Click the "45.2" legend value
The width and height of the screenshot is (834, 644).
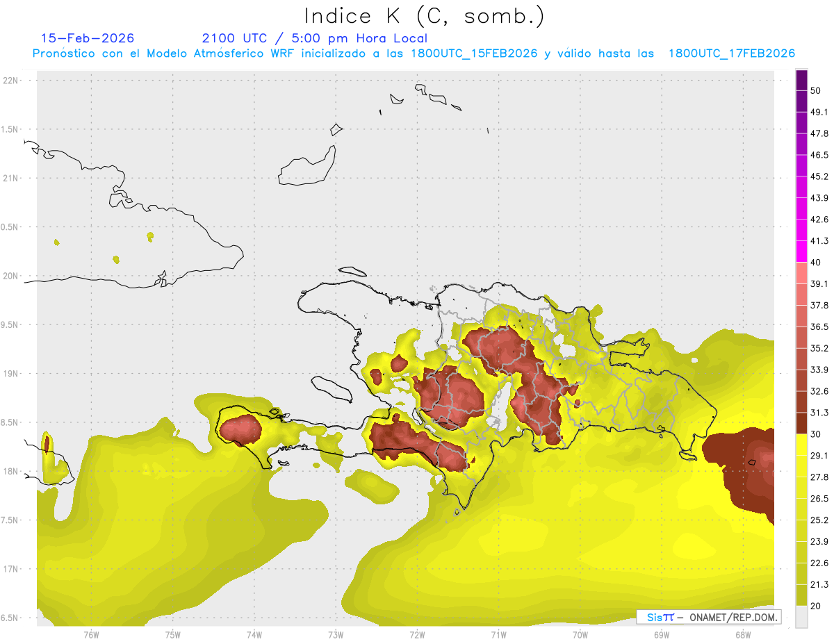(x=819, y=176)
